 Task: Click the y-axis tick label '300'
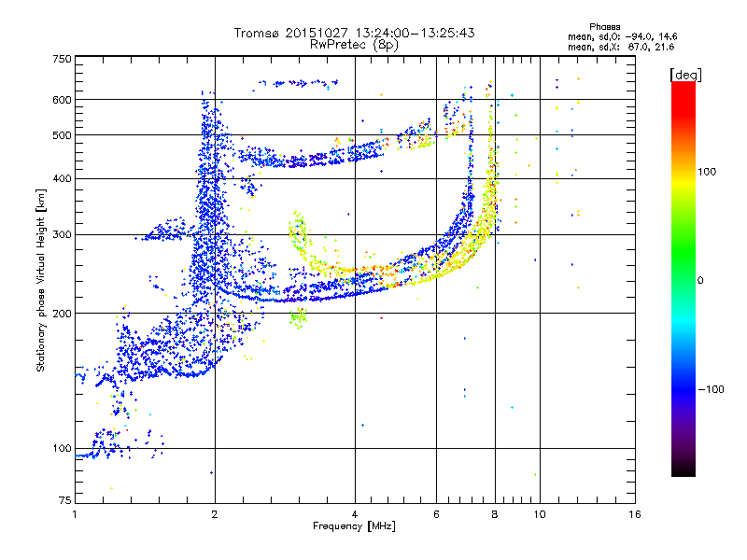tap(63, 235)
